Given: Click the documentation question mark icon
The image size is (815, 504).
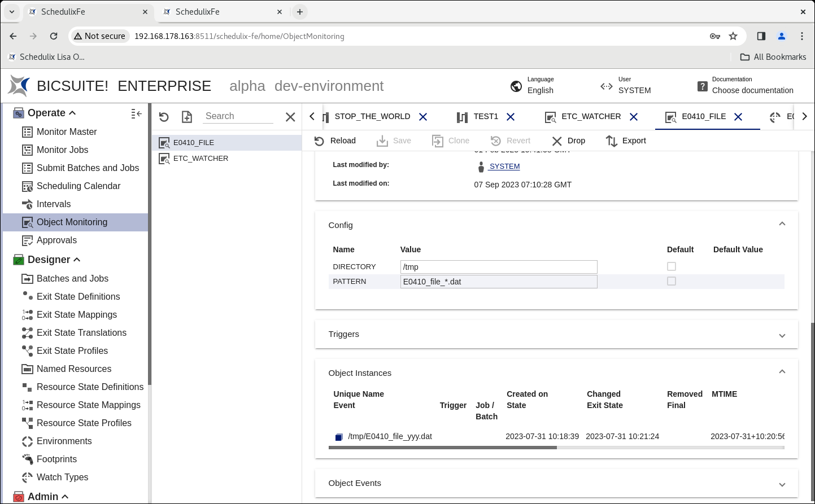Looking at the screenshot, I should coord(703,86).
